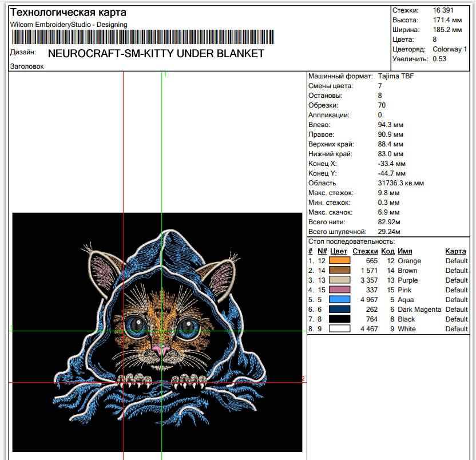The height and width of the screenshot is (460, 476).
Task: Click the title 'Технологическая карта'
Action: click(x=68, y=13)
